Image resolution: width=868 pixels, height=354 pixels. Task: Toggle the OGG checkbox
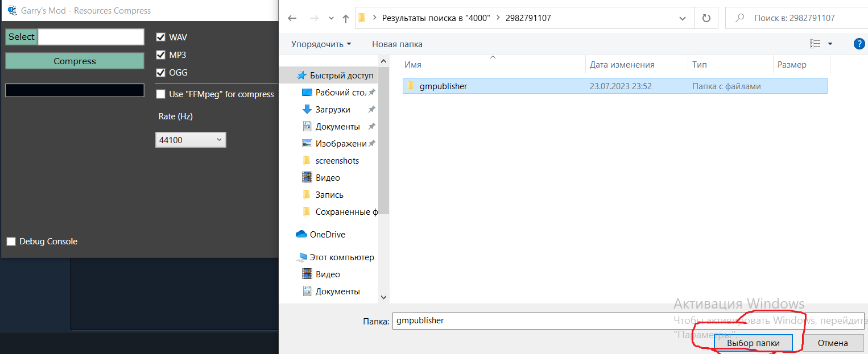click(160, 73)
